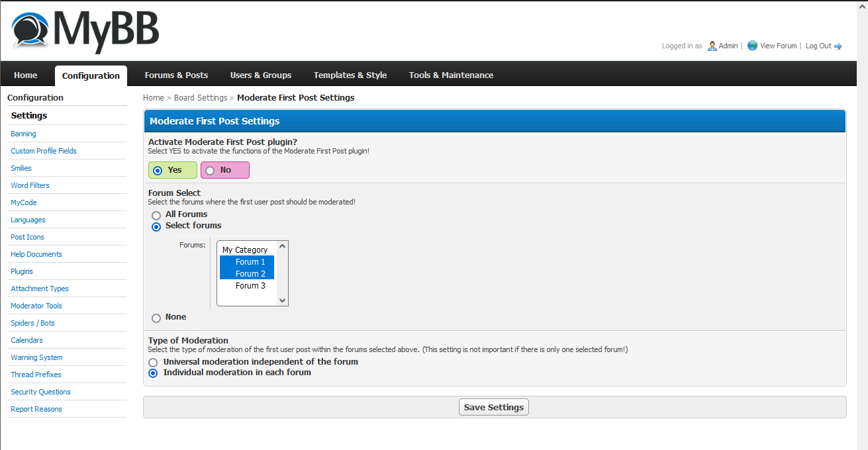Select No to deactivate the plugin
The height and width of the screenshot is (450, 868).
(x=210, y=170)
